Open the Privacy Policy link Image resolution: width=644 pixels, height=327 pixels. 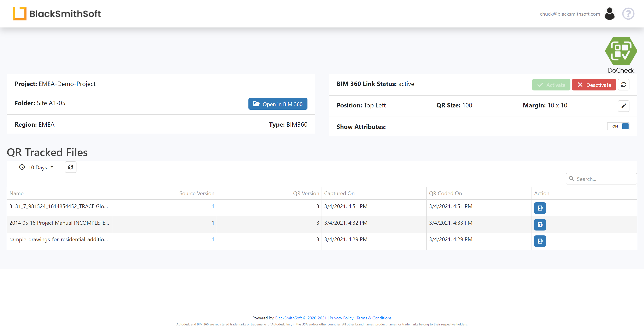tap(341, 318)
